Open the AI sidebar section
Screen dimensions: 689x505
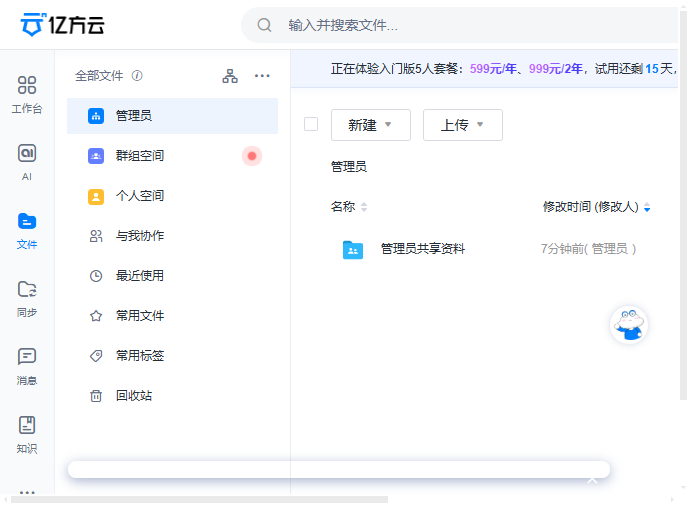27,163
